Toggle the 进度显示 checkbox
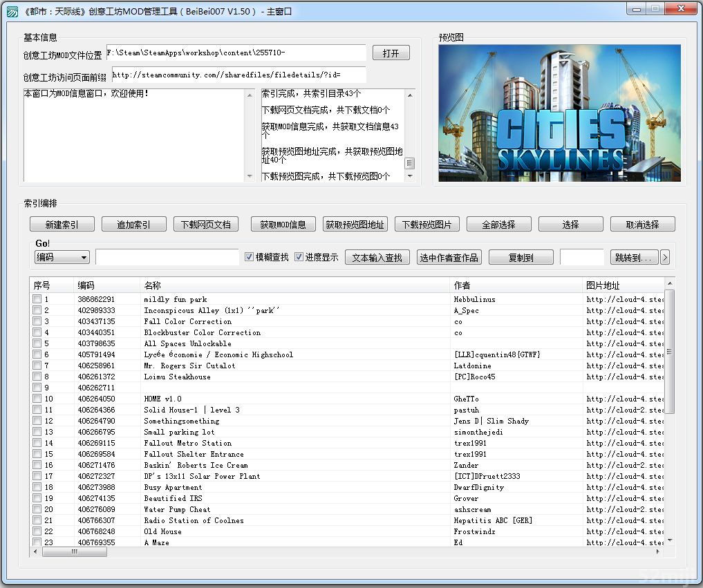703x588 pixels. pyautogui.click(x=299, y=257)
